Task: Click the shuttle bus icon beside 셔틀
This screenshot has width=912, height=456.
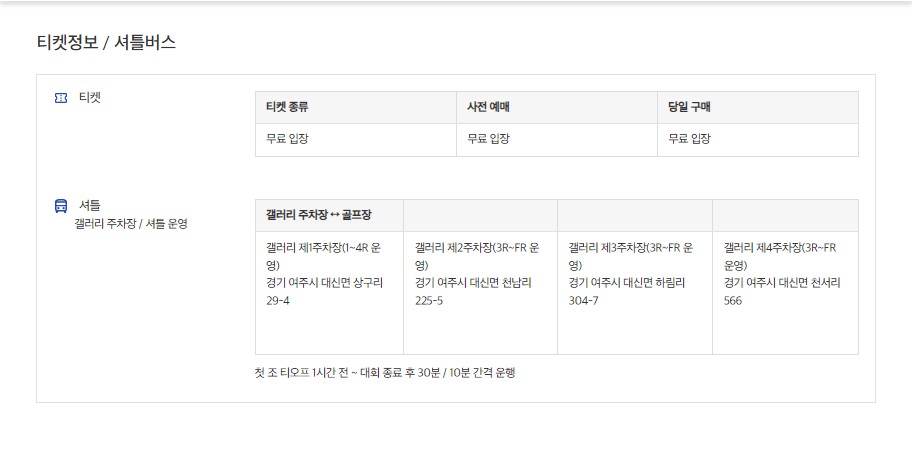Action: coord(60,206)
